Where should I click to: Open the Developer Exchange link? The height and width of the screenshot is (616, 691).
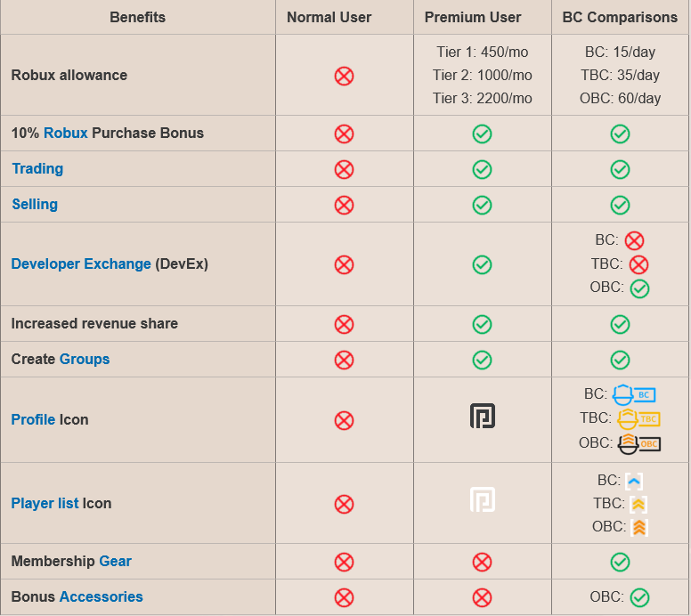pyautogui.click(x=81, y=264)
